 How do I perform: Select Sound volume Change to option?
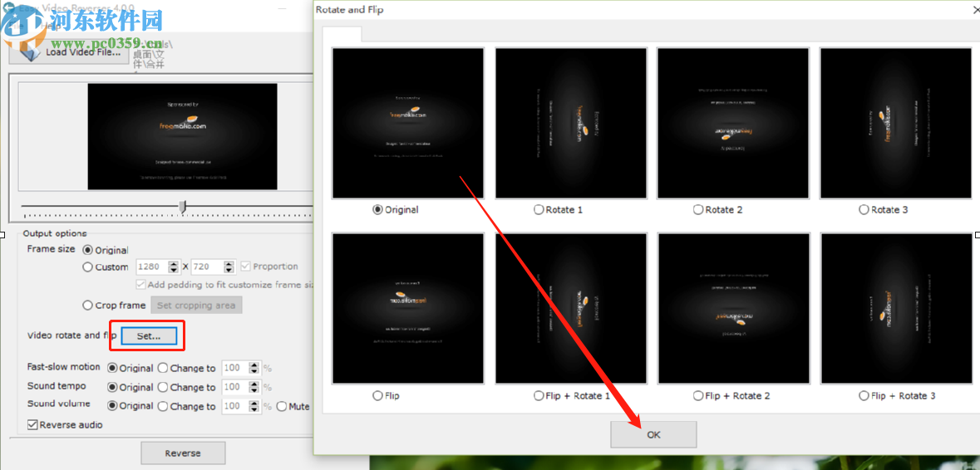(x=186, y=406)
